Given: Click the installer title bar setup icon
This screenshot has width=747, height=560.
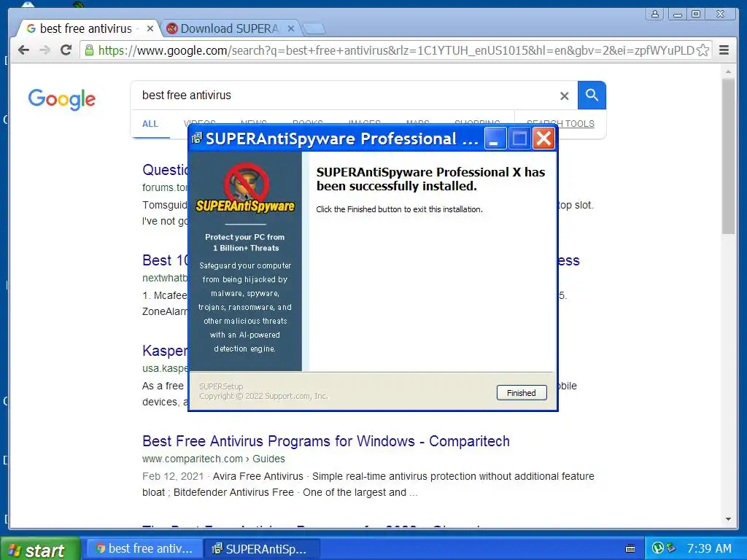Looking at the screenshot, I should tap(197, 139).
